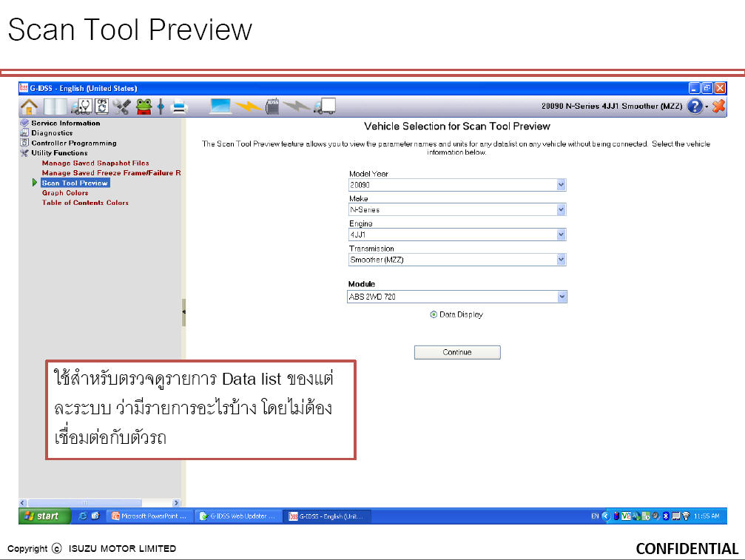Image resolution: width=745 pixels, height=560 pixels.
Task: Click the G-IDSS title bar app icon
Action: (x=24, y=88)
